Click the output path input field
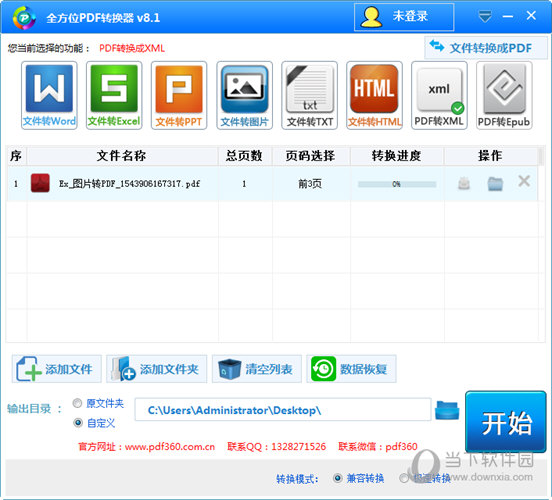The image size is (552, 500). (283, 410)
